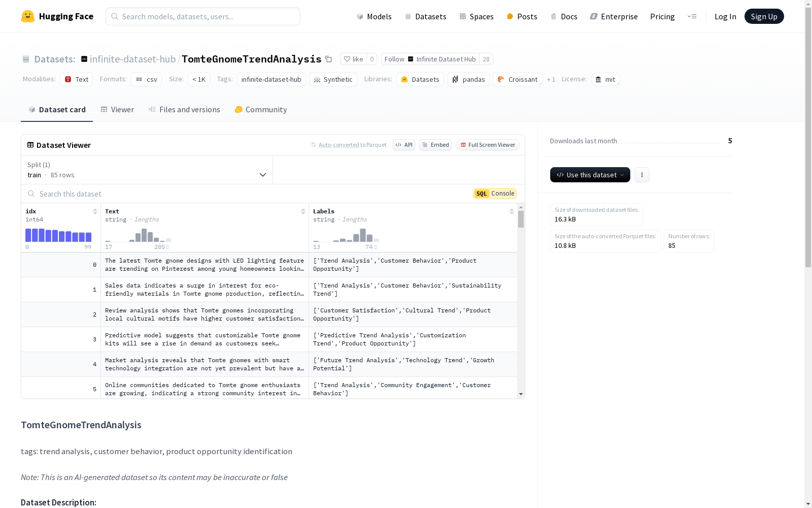Open Spaces in the top navigation
Screen dimensions: 812x508
[477, 16]
